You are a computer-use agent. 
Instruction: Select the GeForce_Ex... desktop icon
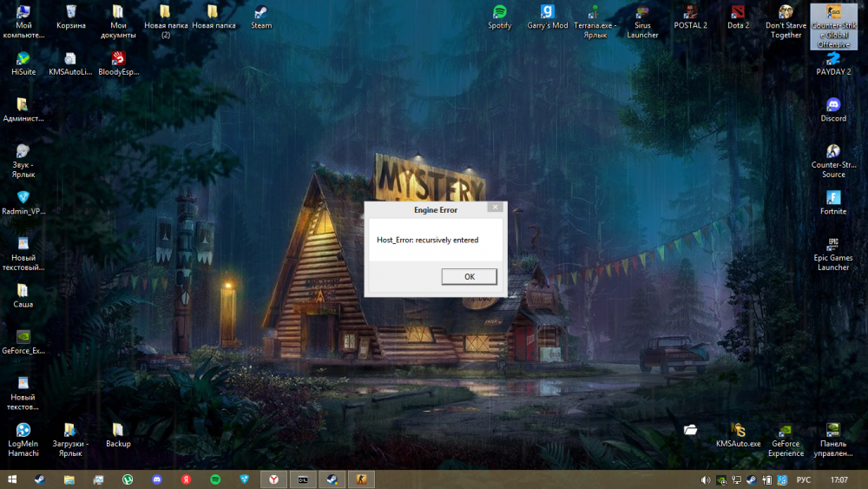pos(23,343)
